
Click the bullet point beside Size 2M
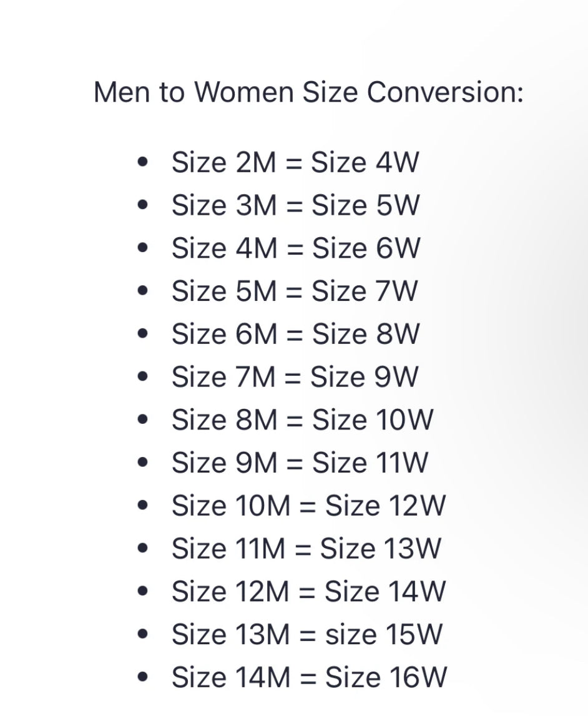143,162
